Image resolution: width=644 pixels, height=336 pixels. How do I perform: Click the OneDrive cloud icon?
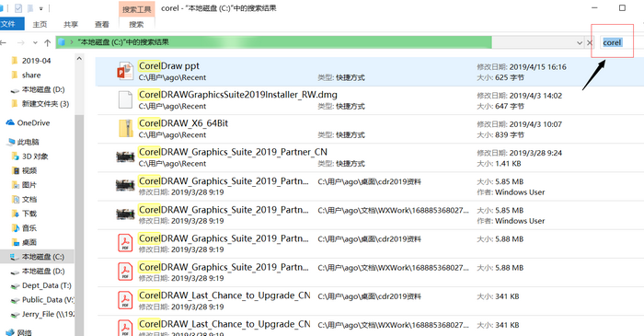click(10, 122)
